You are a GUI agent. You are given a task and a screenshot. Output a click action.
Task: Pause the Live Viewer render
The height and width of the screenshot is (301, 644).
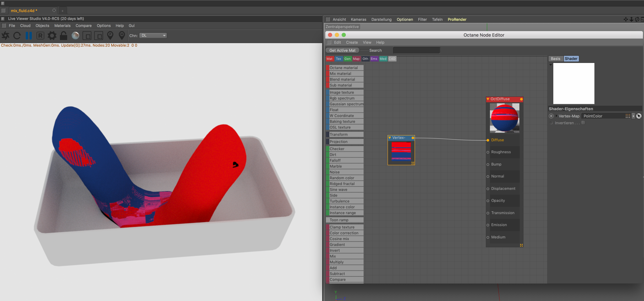click(29, 36)
